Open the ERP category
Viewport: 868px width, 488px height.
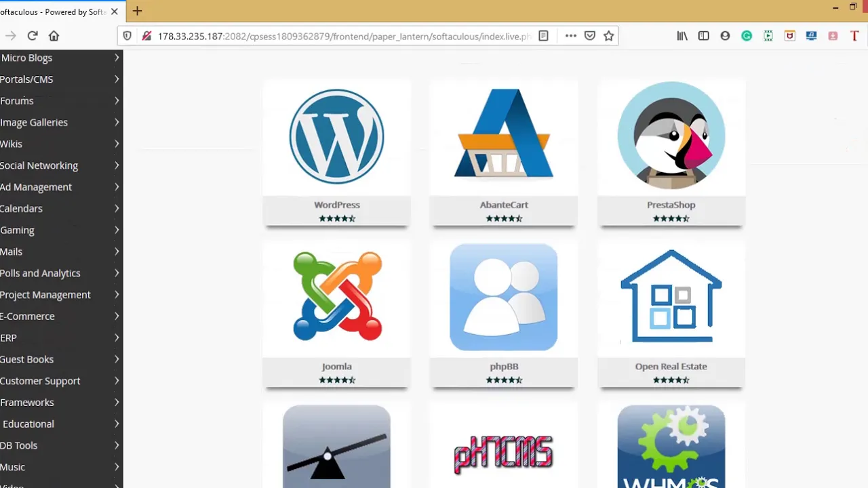point(60,338)
